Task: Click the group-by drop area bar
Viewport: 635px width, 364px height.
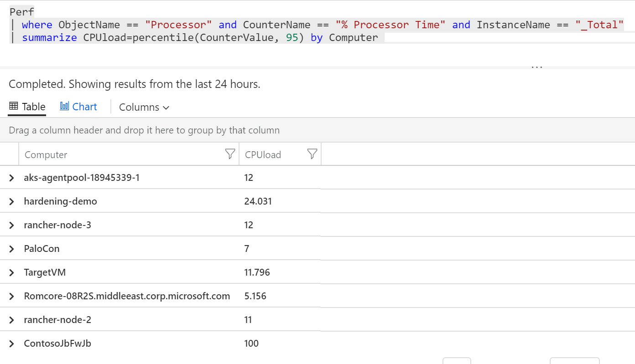Action: (x=317, y=130)
